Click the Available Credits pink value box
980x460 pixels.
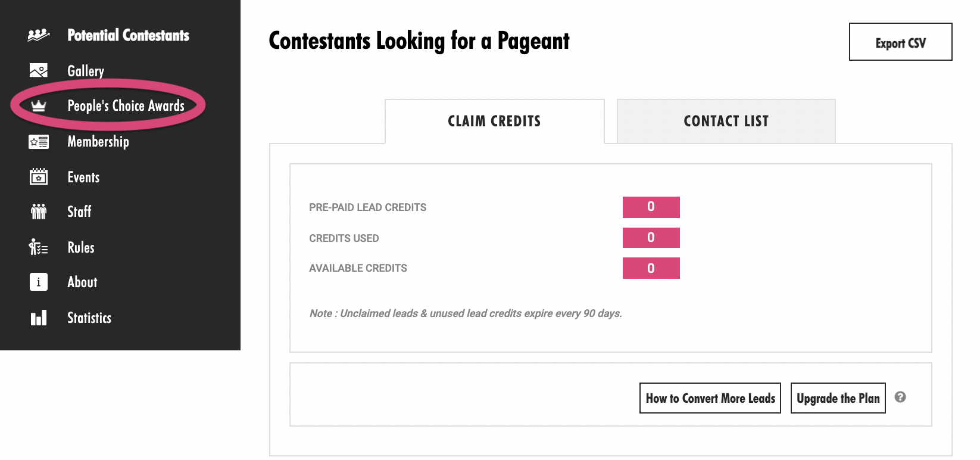pos(651,268)
